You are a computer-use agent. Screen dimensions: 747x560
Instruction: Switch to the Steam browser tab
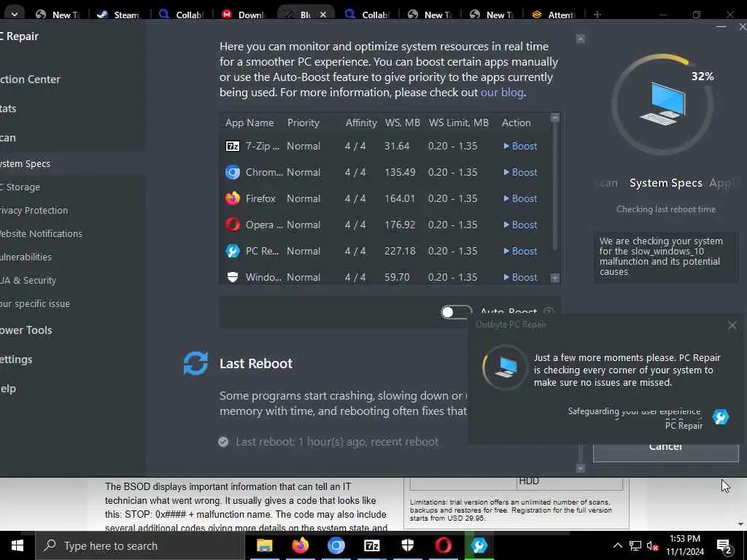tap(119, 15)
